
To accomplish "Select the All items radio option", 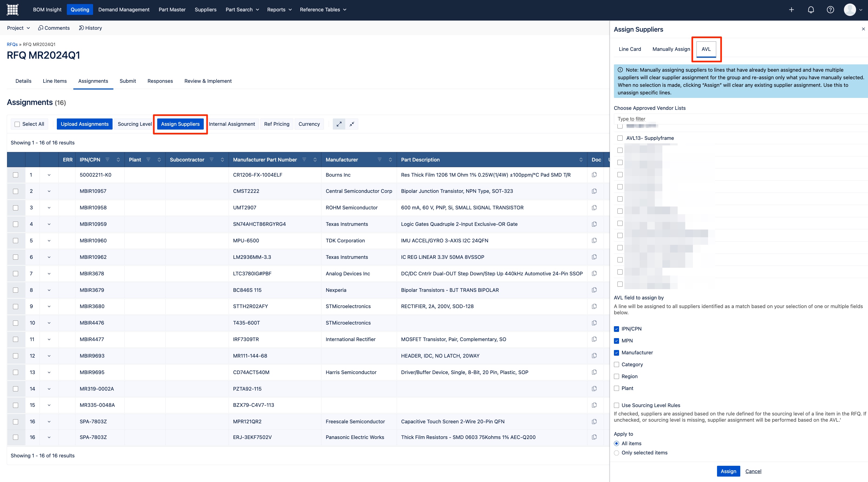I will (x=617, y=444).
